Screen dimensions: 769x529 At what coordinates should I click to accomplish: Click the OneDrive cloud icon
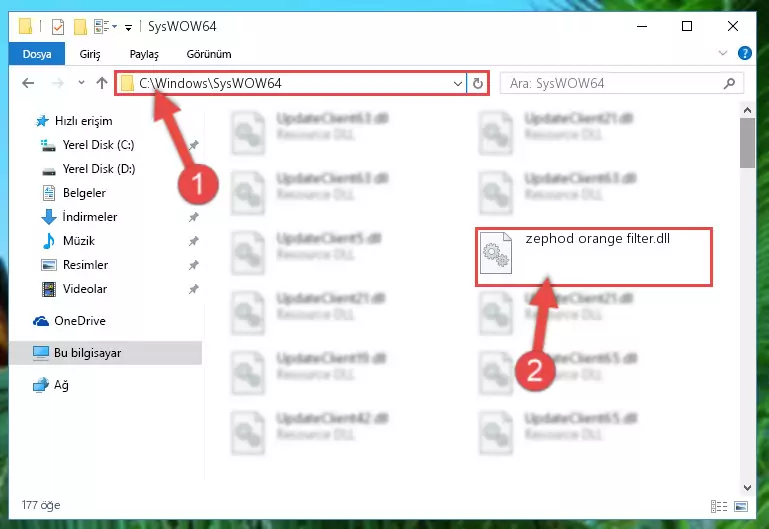coord(41,321)
